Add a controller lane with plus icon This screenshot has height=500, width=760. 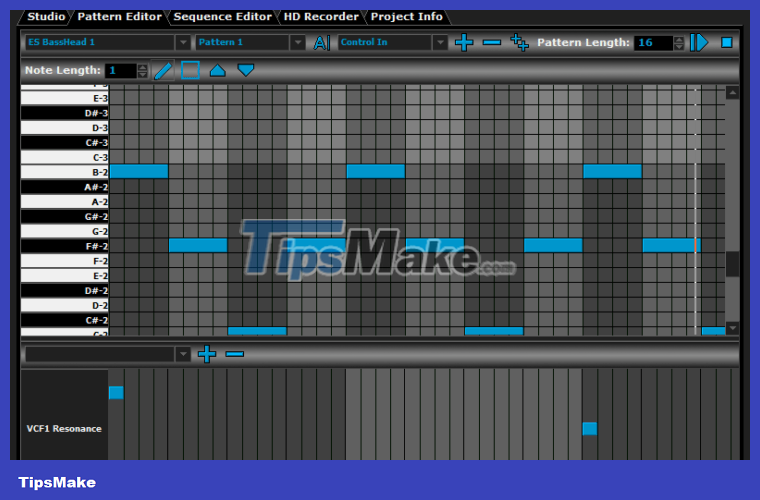click(x=207, y=354)
